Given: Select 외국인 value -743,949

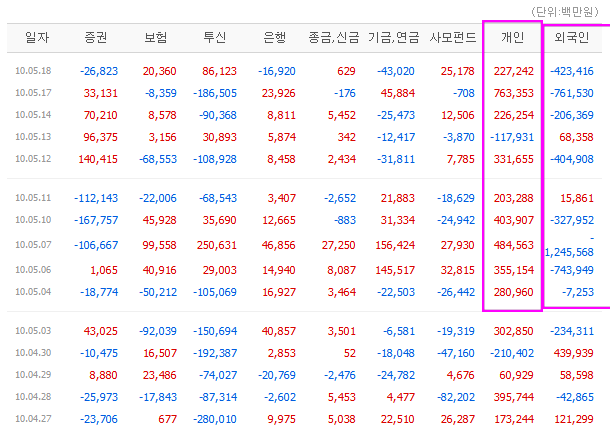Looking at the screenshot, I should tap(571, 270).
